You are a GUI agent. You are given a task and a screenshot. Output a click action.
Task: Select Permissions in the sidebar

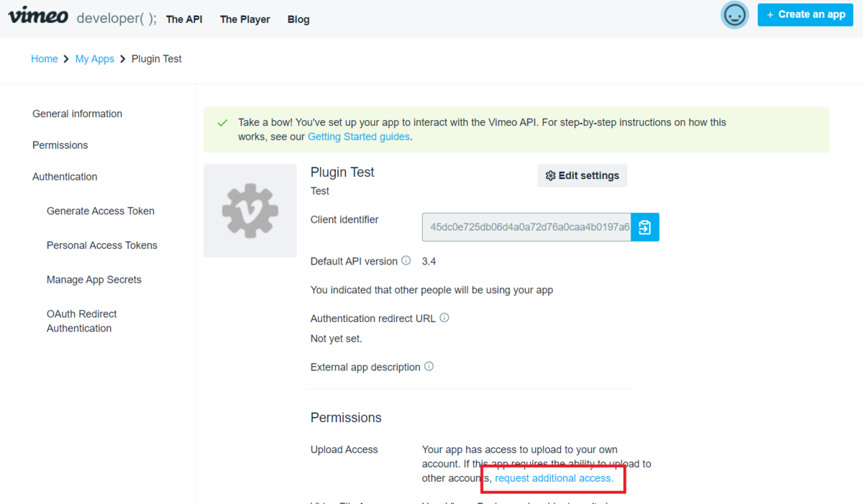click(60, 145)
